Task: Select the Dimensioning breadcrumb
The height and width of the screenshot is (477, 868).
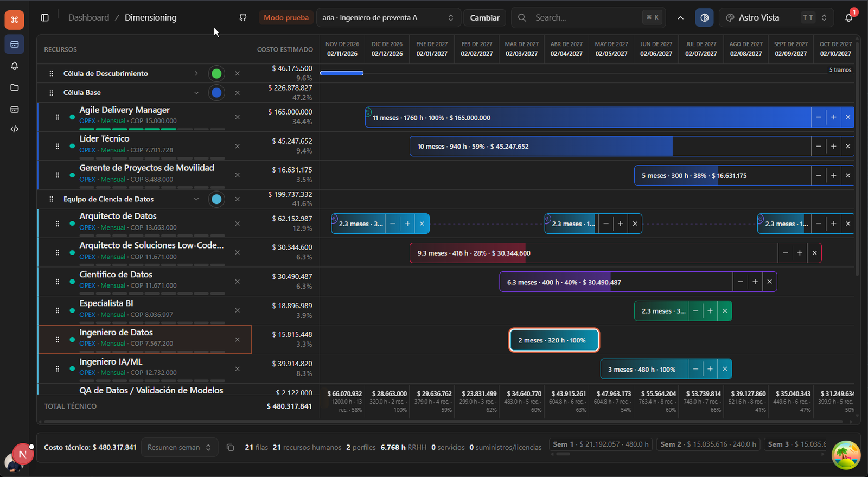Action: (150, 17)
